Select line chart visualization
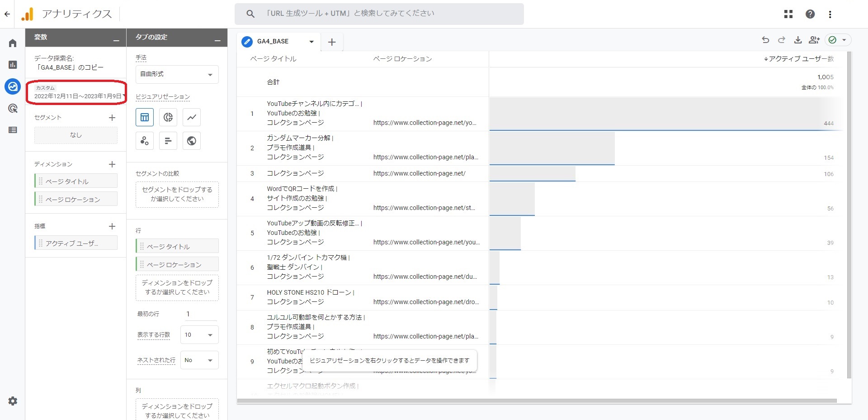This screenshot has width=868, height=420. pos(192,117)
